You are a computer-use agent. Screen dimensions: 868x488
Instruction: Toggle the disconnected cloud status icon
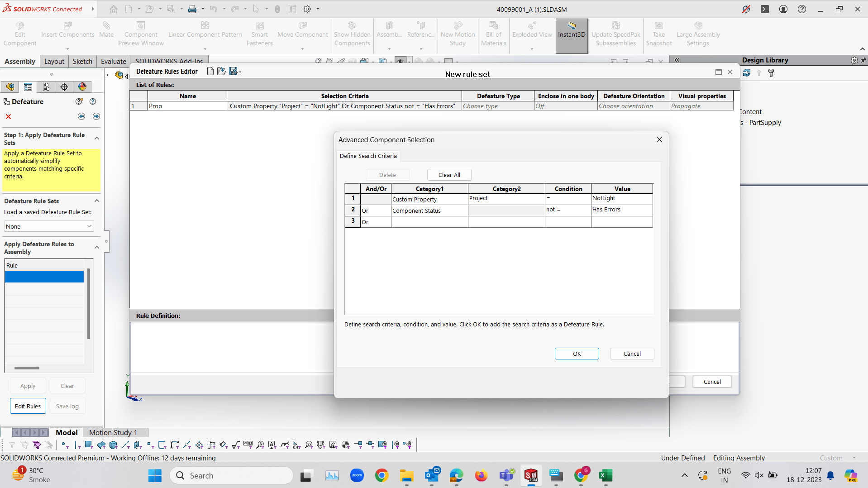746,9
